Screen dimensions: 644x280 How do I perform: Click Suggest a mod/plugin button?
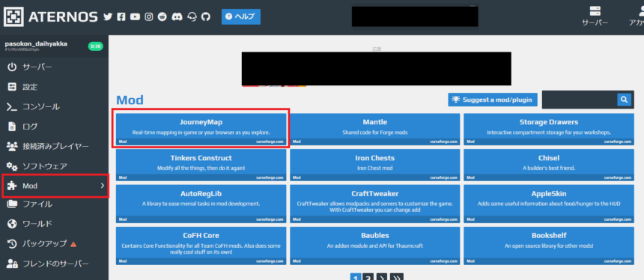493,100
